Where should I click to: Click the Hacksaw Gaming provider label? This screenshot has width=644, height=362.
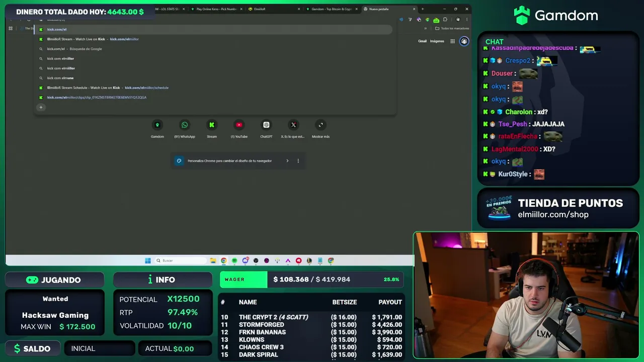[55, 315]
